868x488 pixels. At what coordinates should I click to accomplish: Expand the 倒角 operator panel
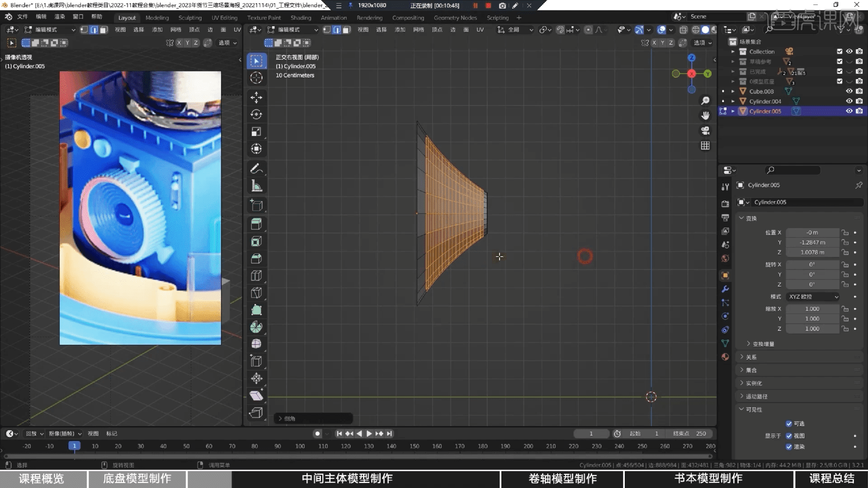[x=313, y=418]
